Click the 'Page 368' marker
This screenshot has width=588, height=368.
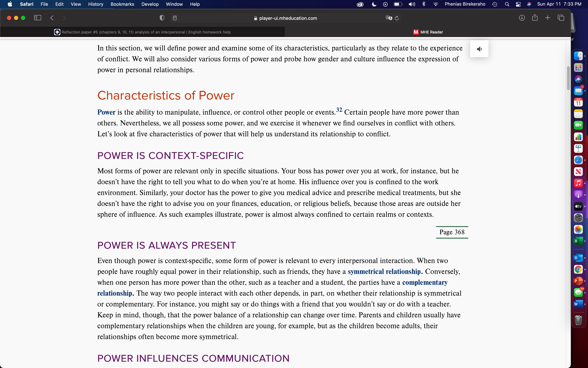pos(452,232)
